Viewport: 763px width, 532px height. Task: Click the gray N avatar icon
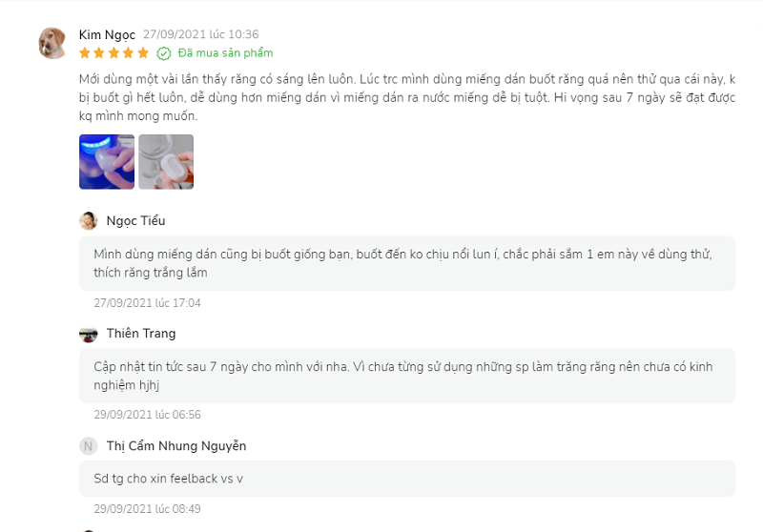pyautogui.click(x=89, y=446)
